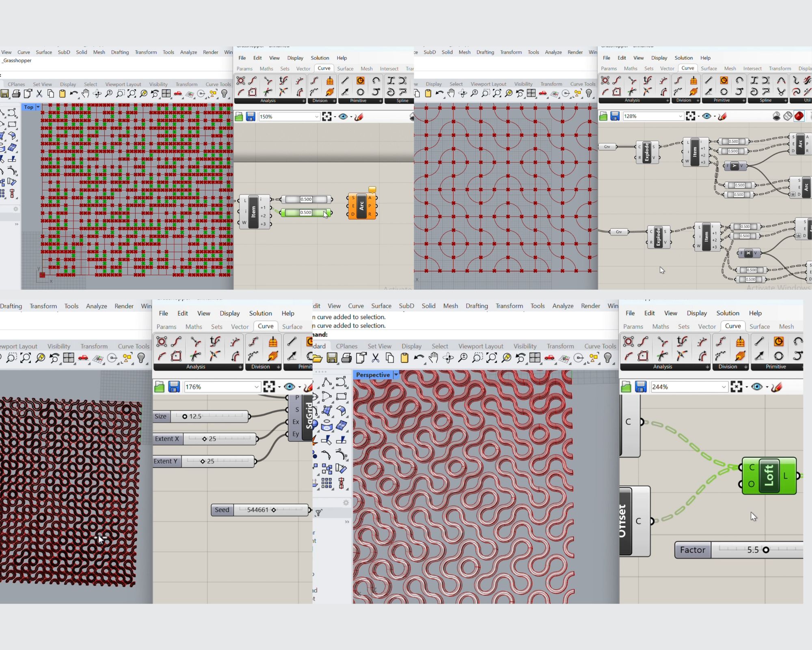Click the Factor slider showing 5.5
The width and height of the screenshot is (812, 650).
pos(739,550)
